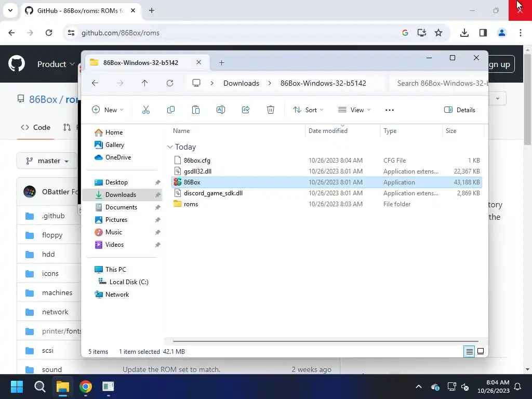Click the Chrome address bar URL

(x=121, y=33)
